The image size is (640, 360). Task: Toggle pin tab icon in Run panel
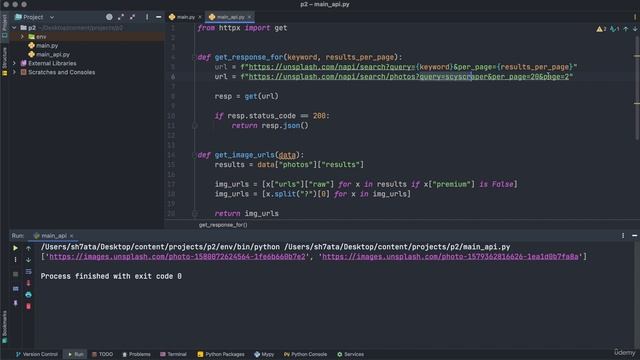click(16, 303)
